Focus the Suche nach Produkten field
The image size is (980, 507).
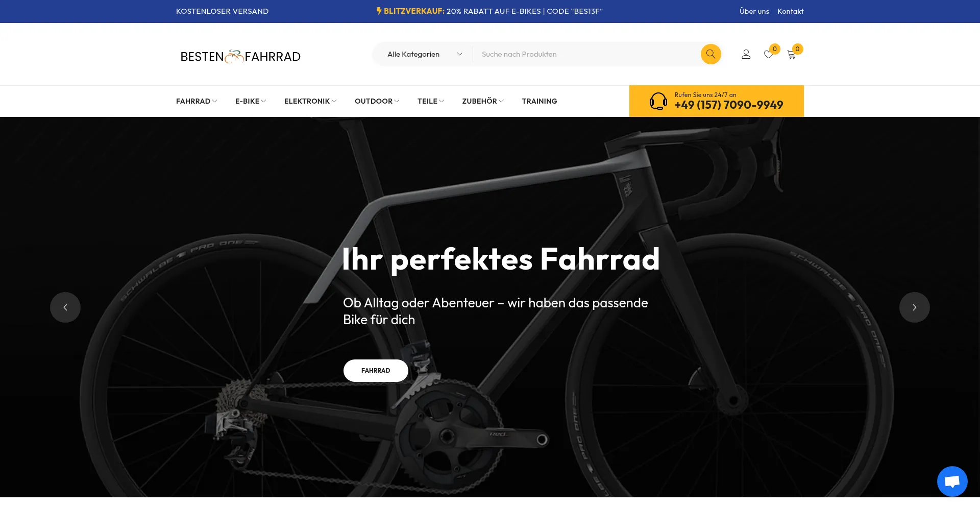tap(586, 54)
